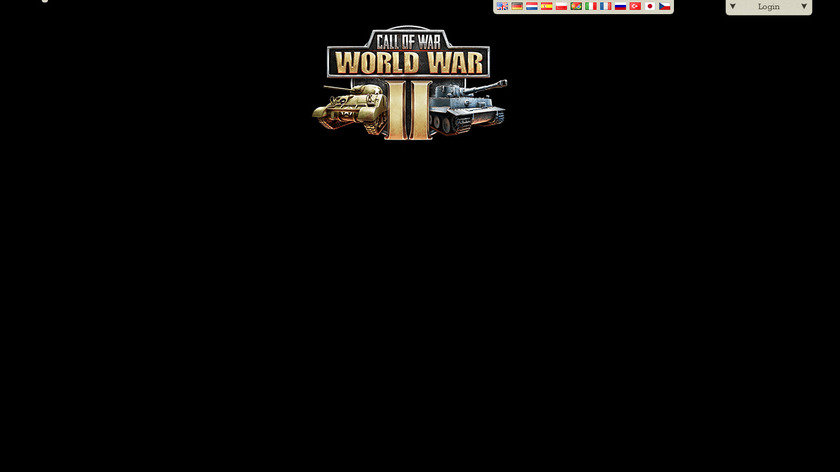The height and width of the screenshot is (472, 840).
Task: Switch language with the German flag
Action: click(517, 6)
